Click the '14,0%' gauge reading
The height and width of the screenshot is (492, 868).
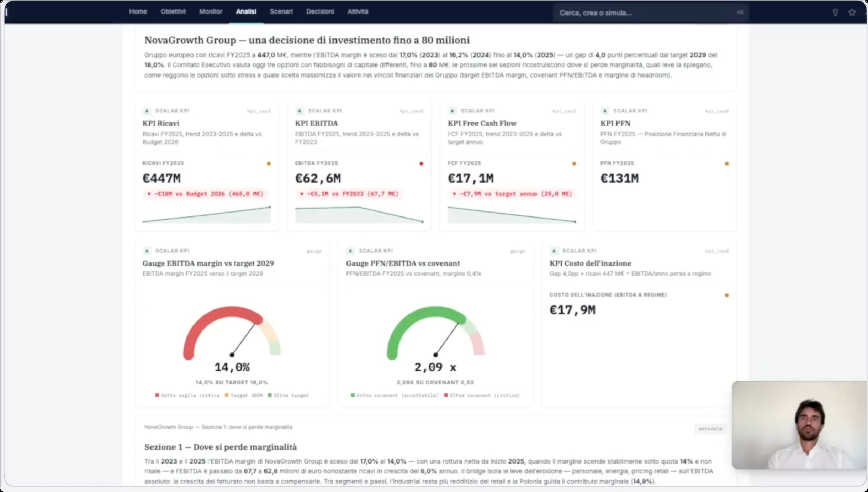pyautogui.click(x=232, y=367)
